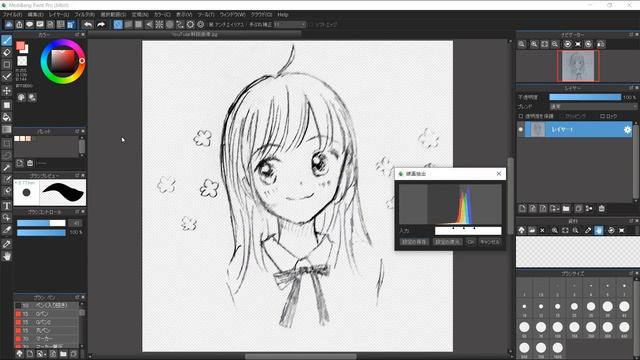Toggle the grid cross snap in toolbar

pos(139,24)
